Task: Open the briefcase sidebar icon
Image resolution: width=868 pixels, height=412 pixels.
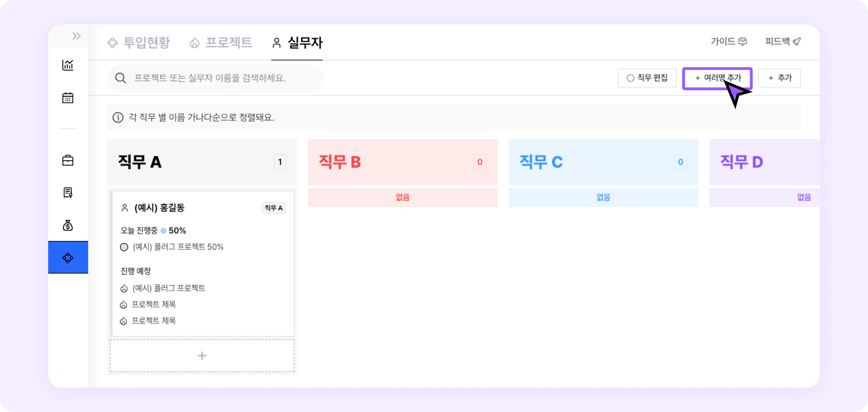Action: pos(68,160)
